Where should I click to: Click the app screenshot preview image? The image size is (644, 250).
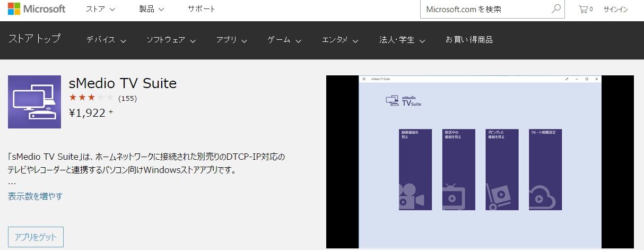pos(480,162)
